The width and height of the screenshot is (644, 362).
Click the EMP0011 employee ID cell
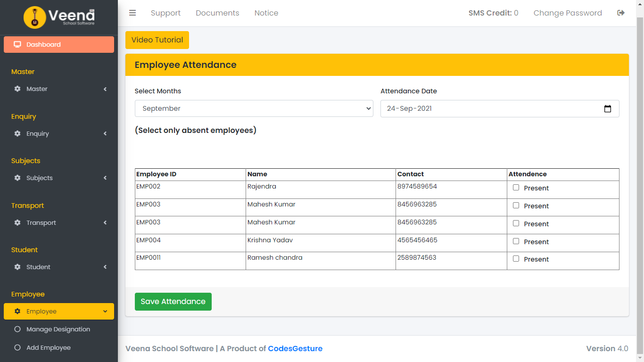[x=190, y=261]
